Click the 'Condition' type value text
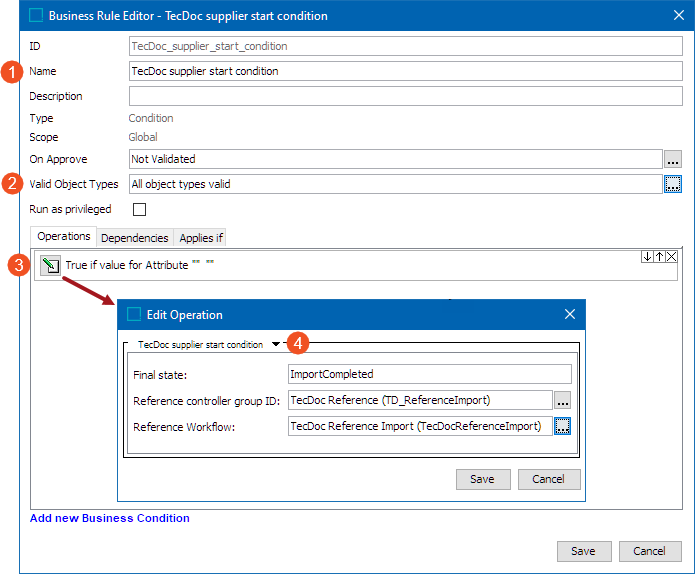The image size is (695, 574). (151, 118)
